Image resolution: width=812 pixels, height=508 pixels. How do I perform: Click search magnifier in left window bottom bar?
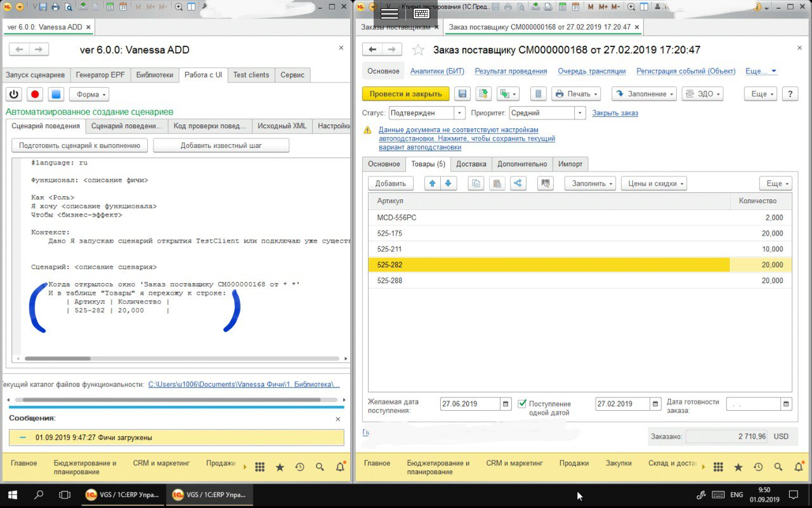(x=320, y=467)
